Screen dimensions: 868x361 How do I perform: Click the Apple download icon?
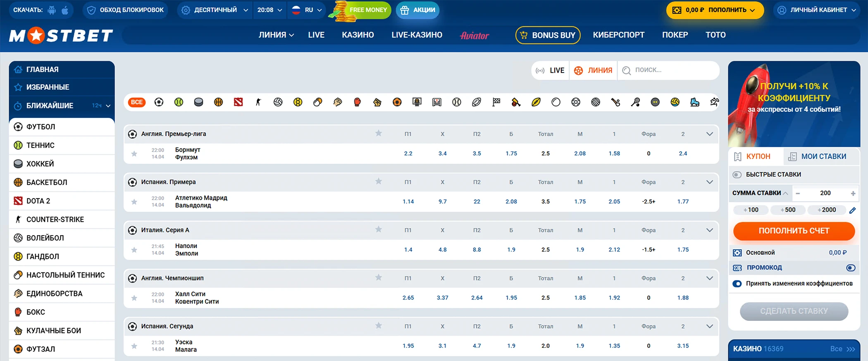point(65,10)
